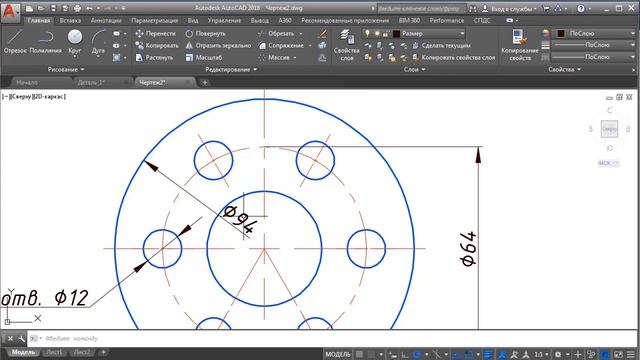Click the layer color swatch beside Размер
Screen dimensions: 640x360
tap(396, 33)
